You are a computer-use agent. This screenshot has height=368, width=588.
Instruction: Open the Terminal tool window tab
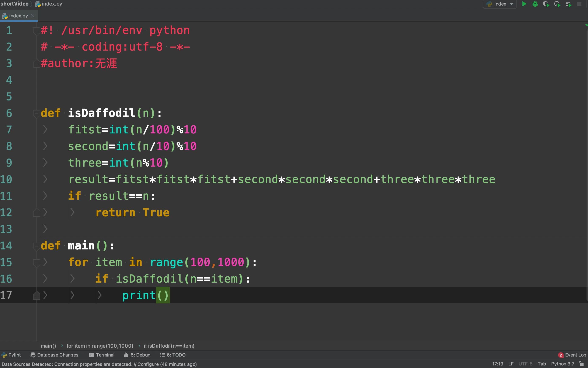[102, 355]
